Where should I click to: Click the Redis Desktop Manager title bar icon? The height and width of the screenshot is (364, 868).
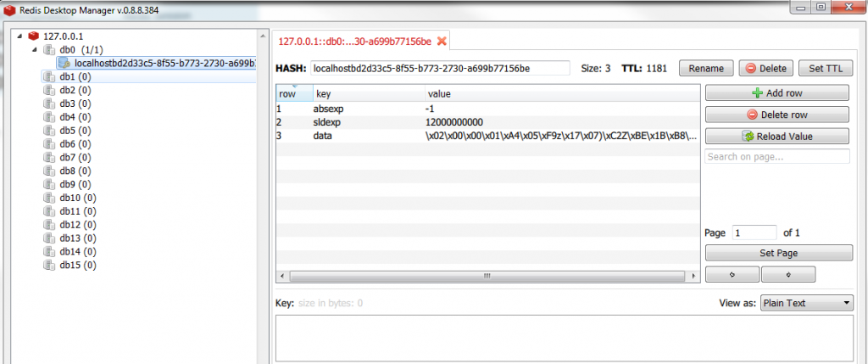pos(8,9)
